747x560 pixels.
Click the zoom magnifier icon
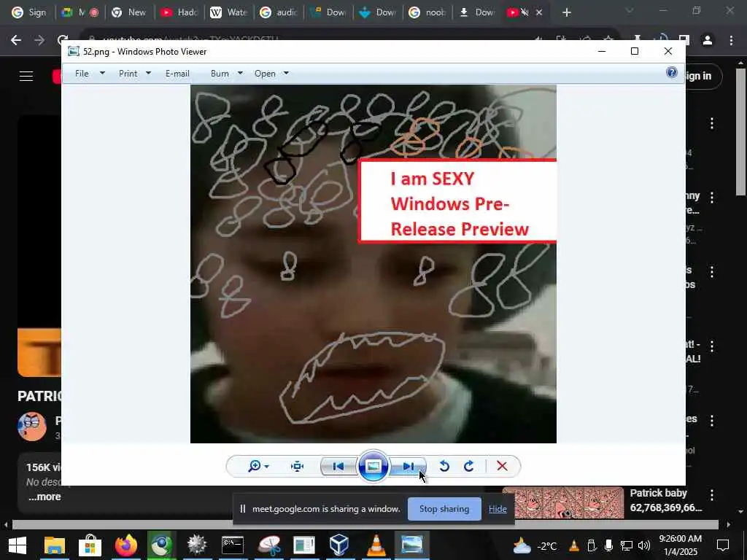255,466
